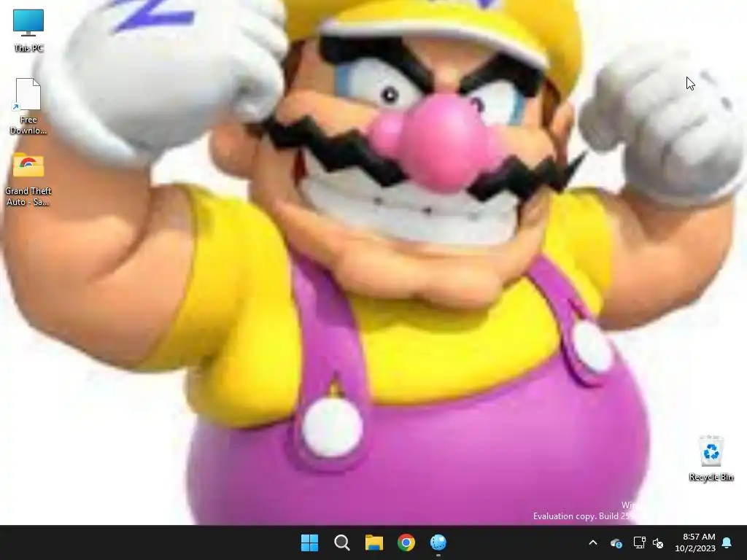Open File Explorer from taskbar
747x560 pixels.
pos(374,542)
